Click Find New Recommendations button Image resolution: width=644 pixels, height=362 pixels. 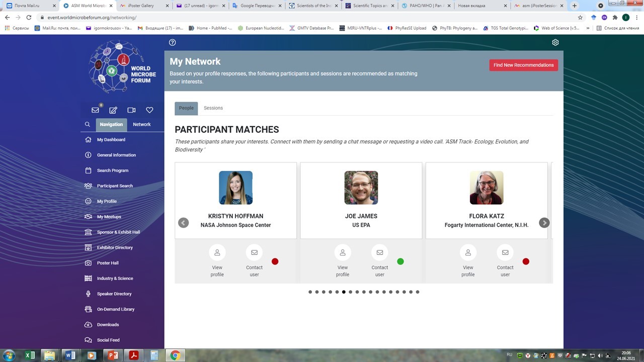pyautogui.click(x=523, y=65)
